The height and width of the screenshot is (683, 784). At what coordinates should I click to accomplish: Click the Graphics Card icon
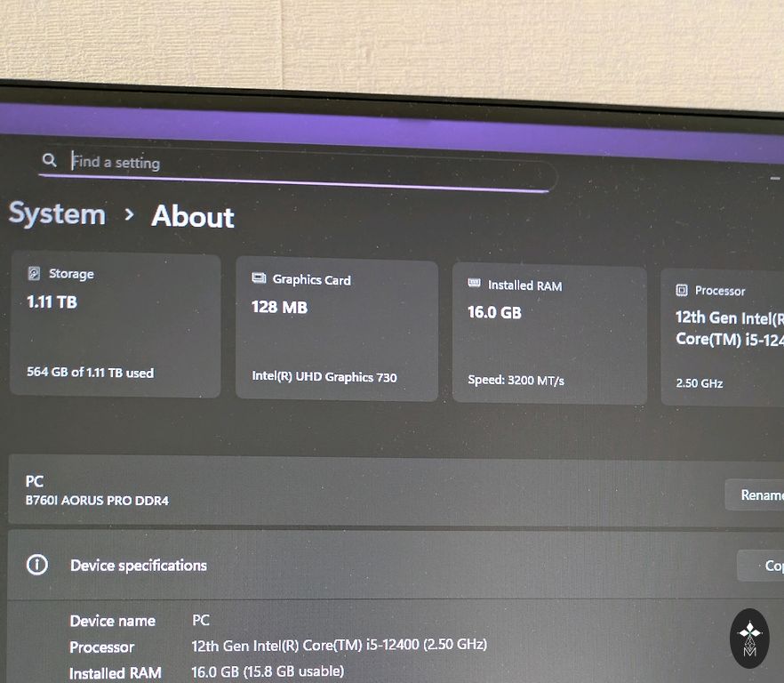pyautogui.click(x=259, y=279)
